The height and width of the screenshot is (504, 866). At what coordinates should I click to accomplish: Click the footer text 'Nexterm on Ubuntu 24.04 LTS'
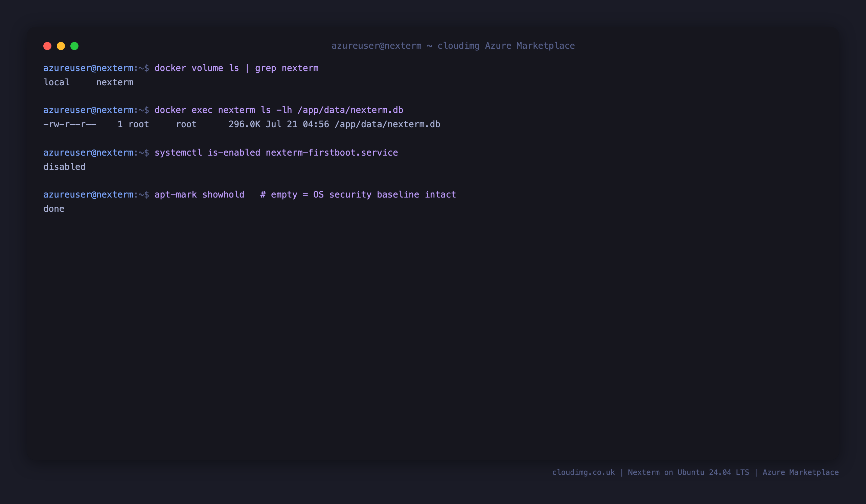click(x=688, y=473)
